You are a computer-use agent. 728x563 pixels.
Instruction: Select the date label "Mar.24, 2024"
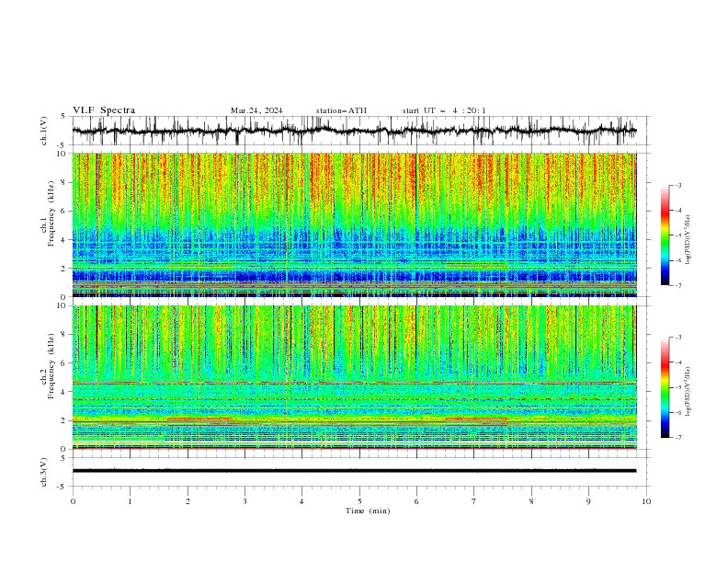[x=256, y=110]
